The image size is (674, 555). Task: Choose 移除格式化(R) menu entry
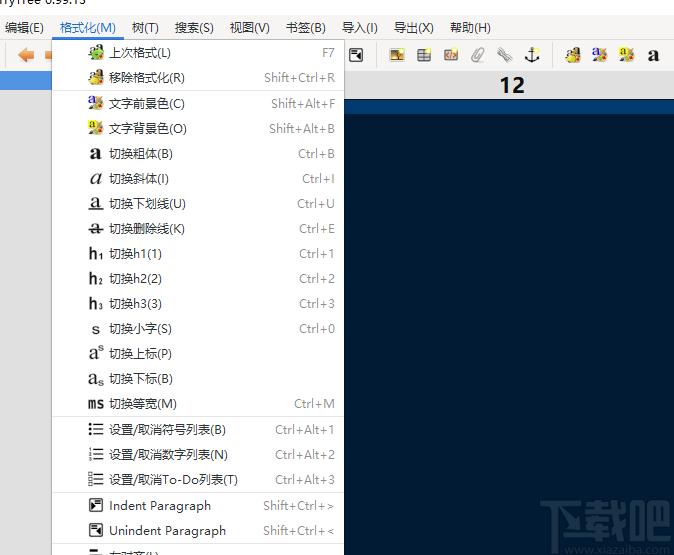pyautogui.click(x=198, y=78)
